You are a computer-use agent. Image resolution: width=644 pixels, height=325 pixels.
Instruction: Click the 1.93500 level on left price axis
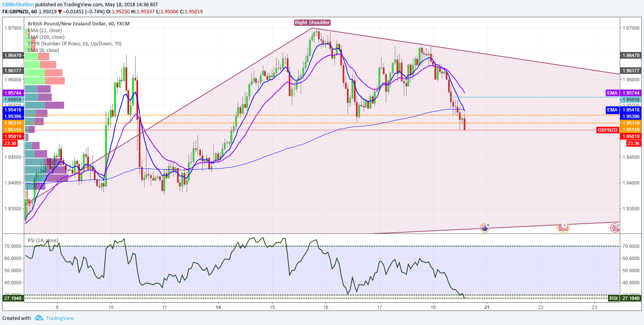13,209
